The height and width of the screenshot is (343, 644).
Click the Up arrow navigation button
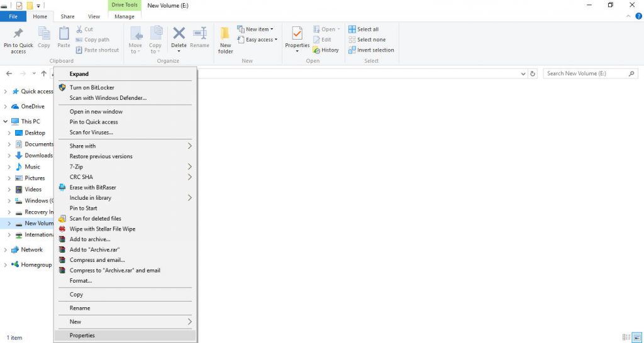[43, 74]
